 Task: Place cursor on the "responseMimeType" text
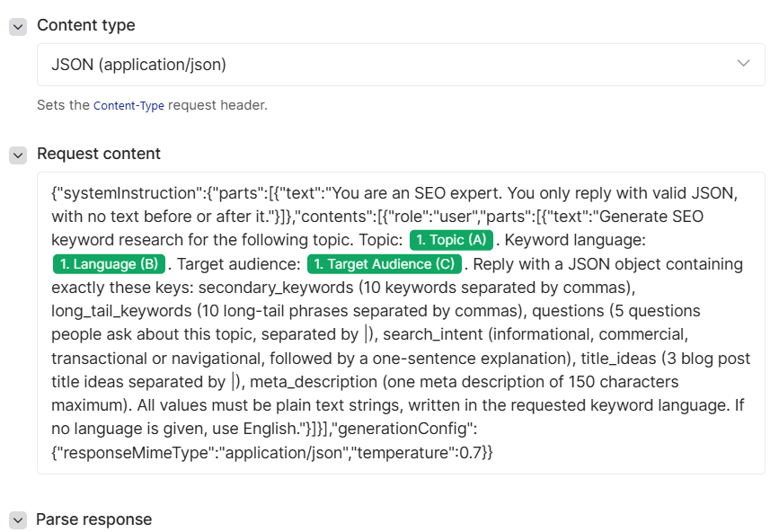[133, 453]
